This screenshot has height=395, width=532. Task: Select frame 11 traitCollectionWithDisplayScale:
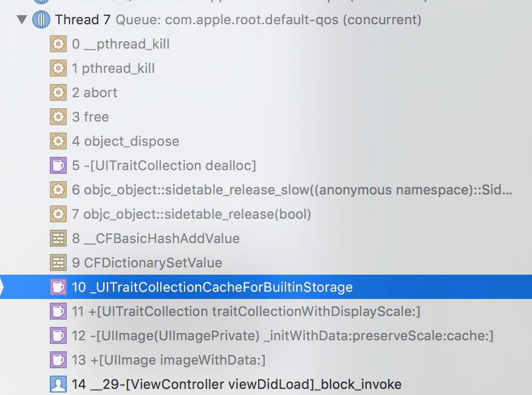(246, 311)
